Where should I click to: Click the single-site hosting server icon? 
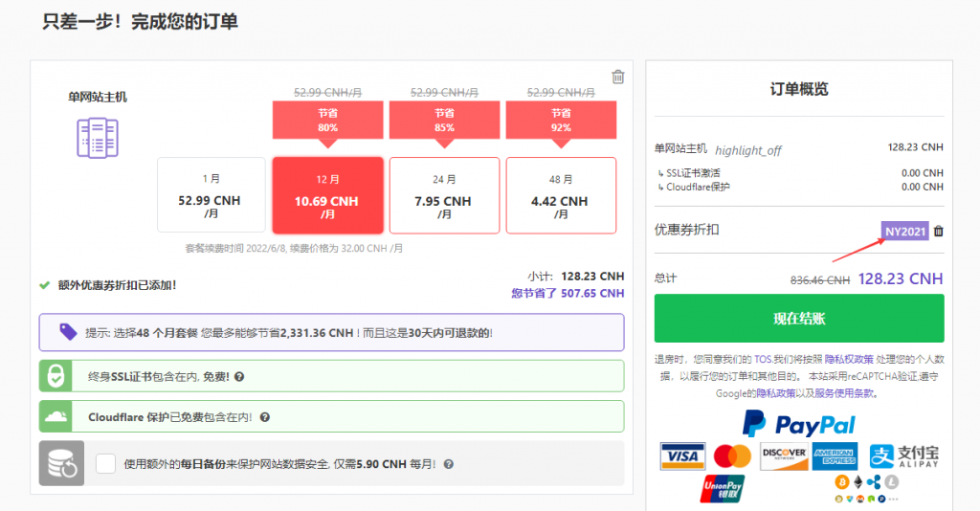tap(98, 138)
